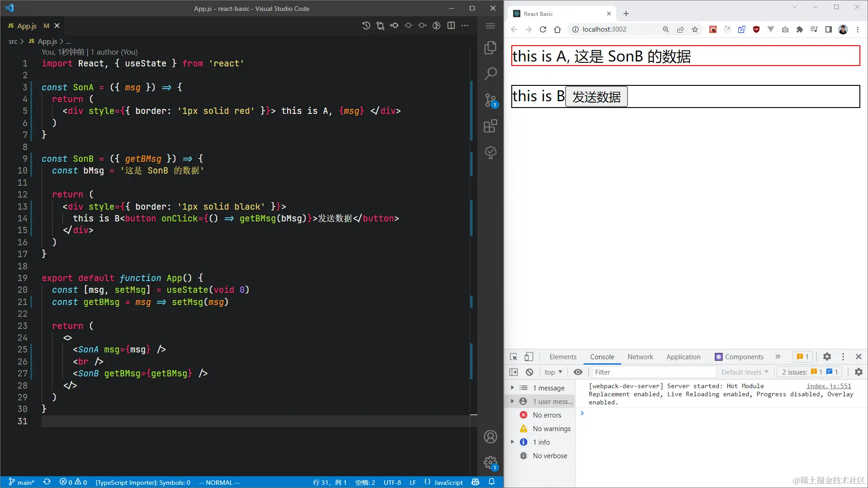Image resolution: width=868 pixels, height=488 pixels.
Task: Open the top context dropdown
Action: (x=553, y=372)
